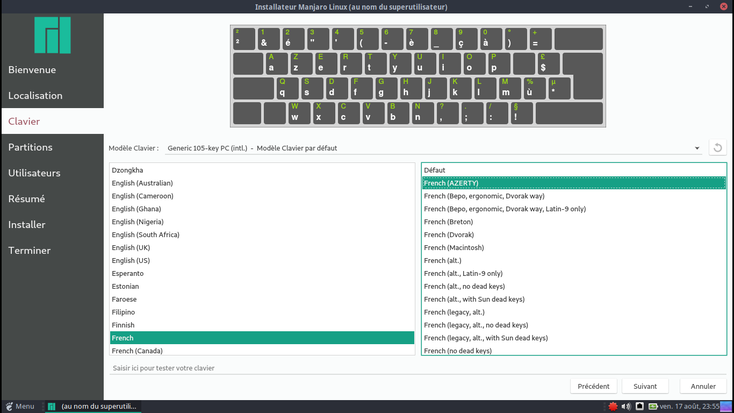The height and width of the screenshot is (413, 734).
Task: Click the Précédent button
Action: 593,386
